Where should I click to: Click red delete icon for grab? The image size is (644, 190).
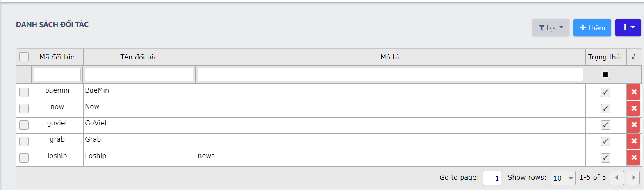point(633,141)
